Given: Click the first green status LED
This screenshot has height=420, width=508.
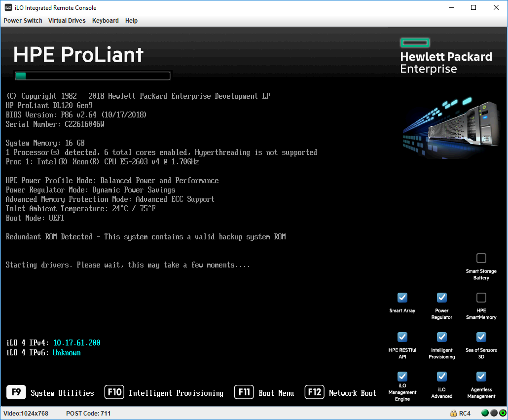Looking at the screenshot, I should (x=485, y=413).
